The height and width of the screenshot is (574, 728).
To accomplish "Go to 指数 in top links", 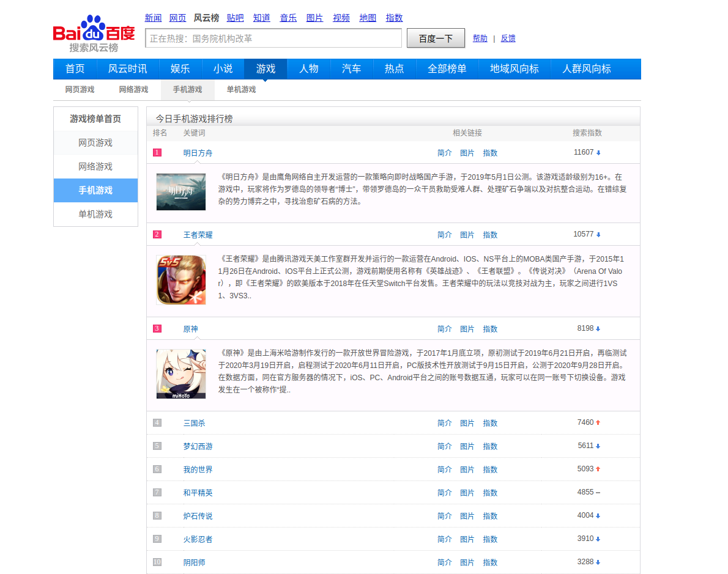I will [x=394, y=18].
